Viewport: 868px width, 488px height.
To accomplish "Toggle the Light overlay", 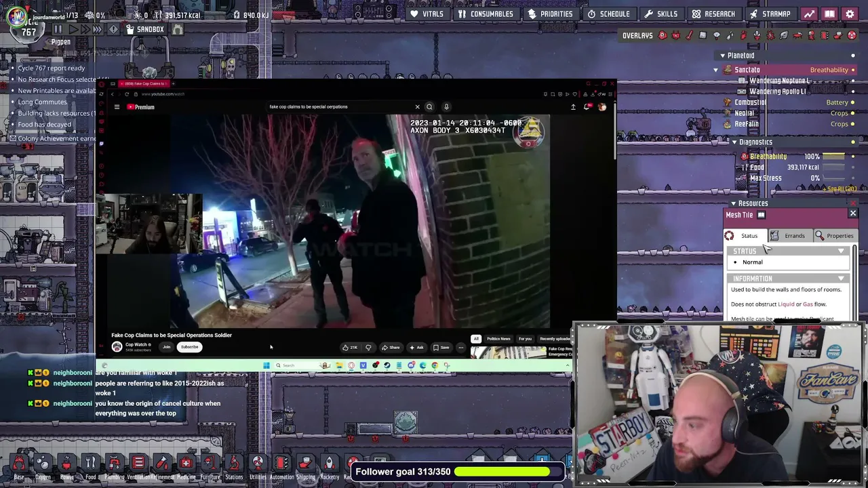I will [x=717, y=35].
